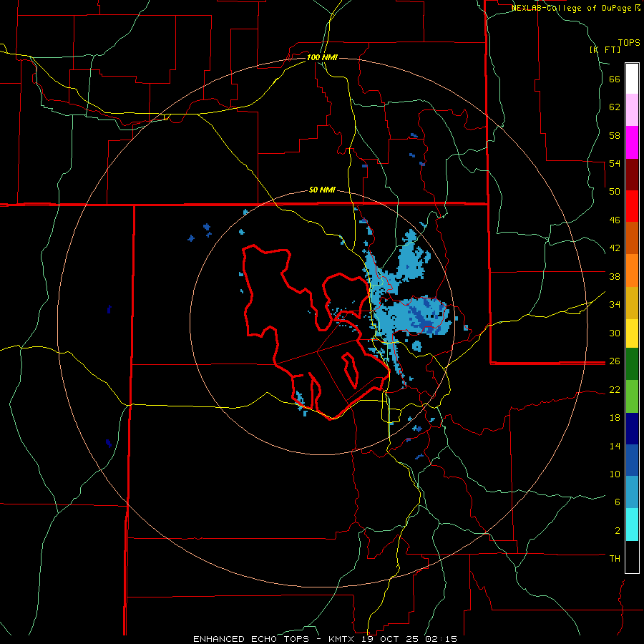This screenshot has width=644, height=644.
Task: Click the legend value 46
Action: coord(615,220)
